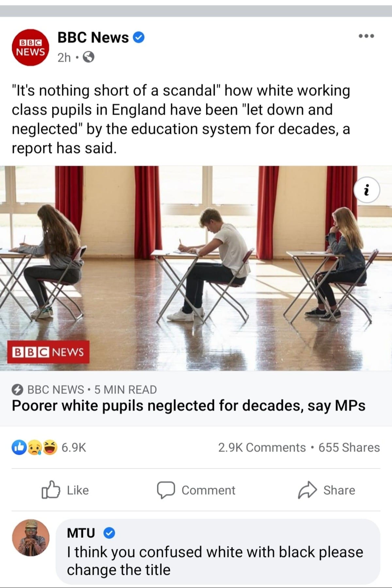
Task: Open the exam hall article thumbnail
Action: [196, 268]
